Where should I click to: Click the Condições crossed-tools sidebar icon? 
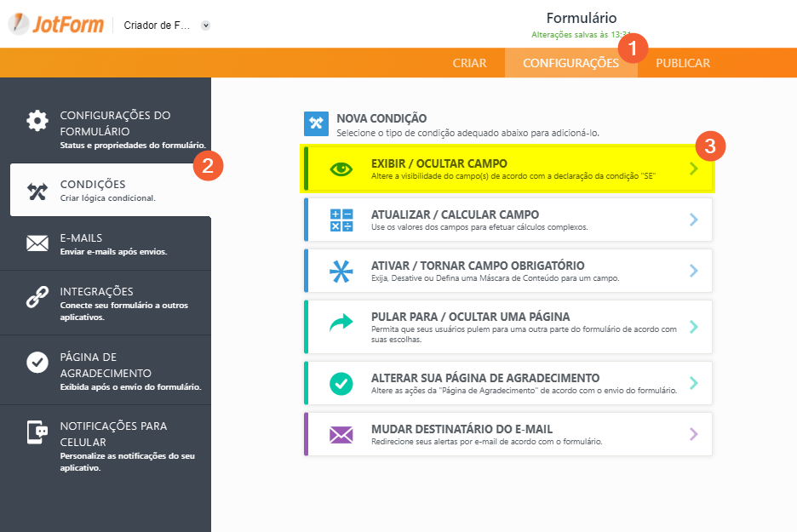pos(37,191)
